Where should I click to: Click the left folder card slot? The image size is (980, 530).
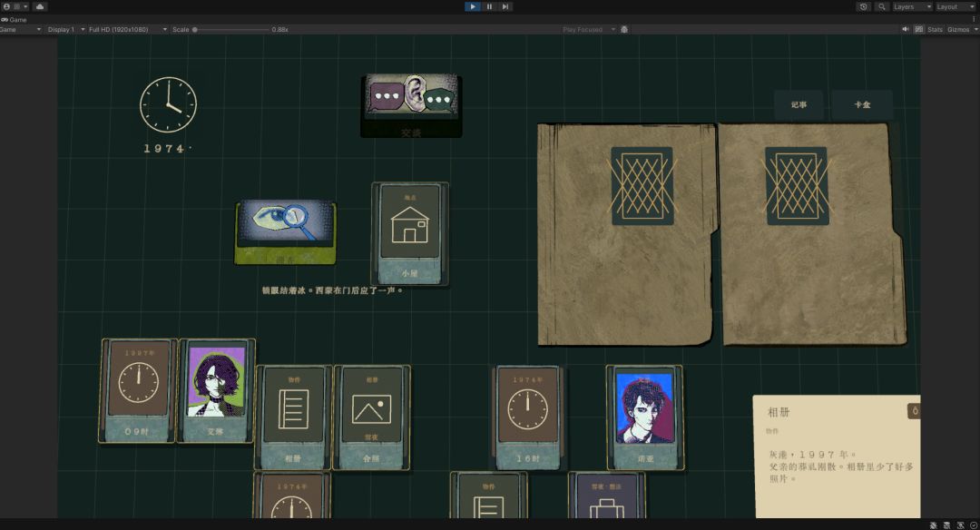pos(642,186)
